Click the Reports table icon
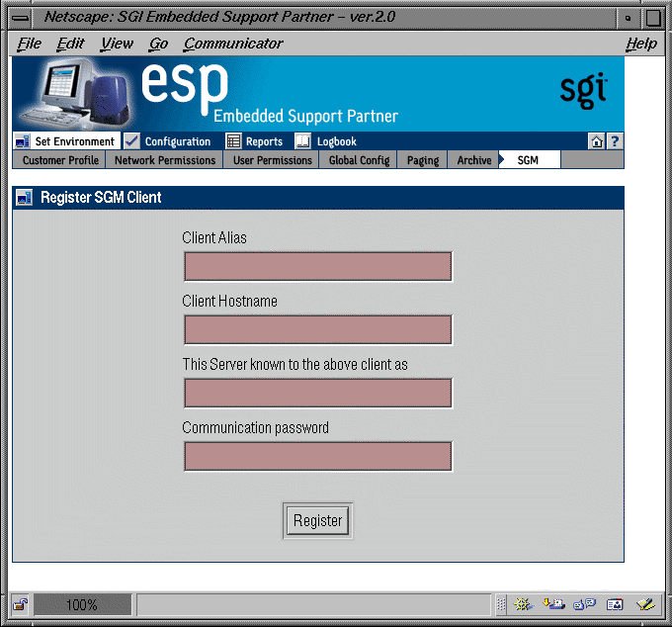672x627 pixels. 233,141
